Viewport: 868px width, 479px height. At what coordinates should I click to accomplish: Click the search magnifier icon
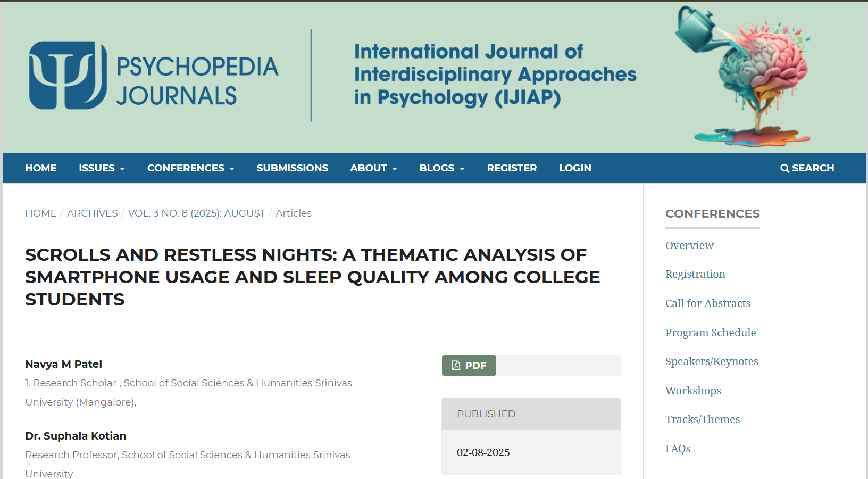click(784, 168)
